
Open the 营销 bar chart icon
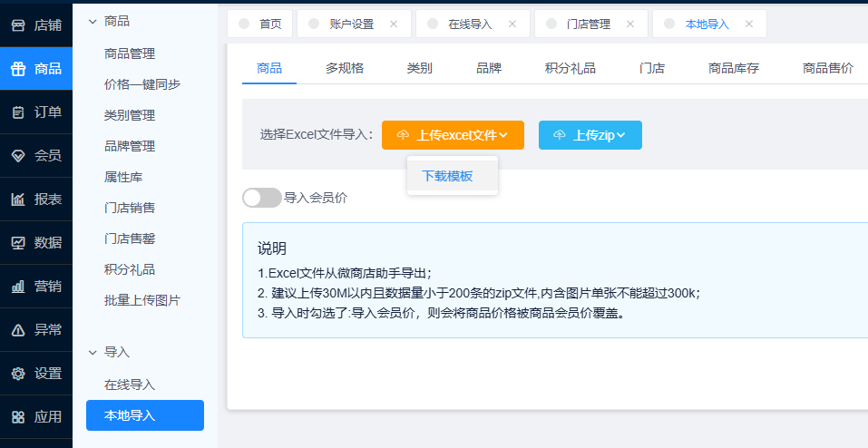click(18, 287)
